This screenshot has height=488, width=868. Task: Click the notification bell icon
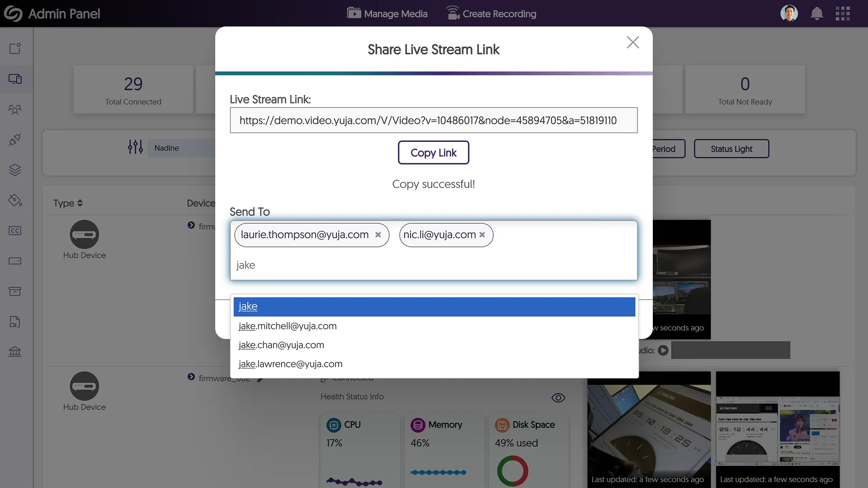click(816, 14)
